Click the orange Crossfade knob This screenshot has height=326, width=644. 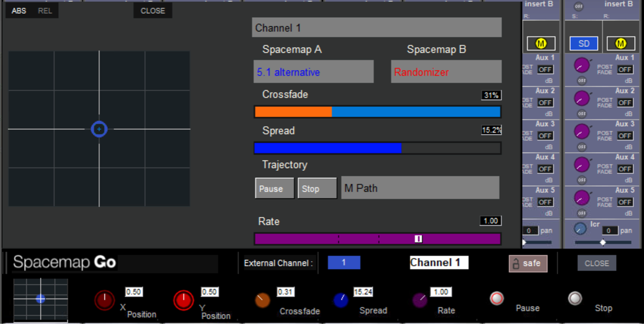click(x=263, y=300)
